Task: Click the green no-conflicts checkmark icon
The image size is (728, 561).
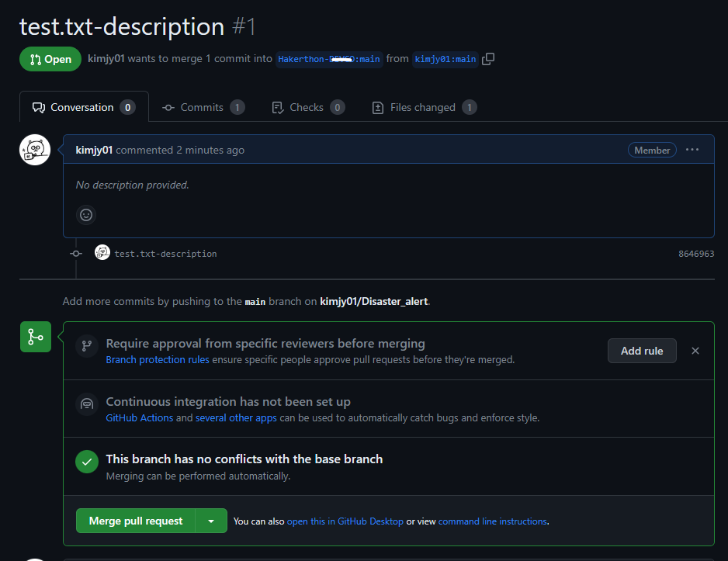Action: [x=87, y=462]
